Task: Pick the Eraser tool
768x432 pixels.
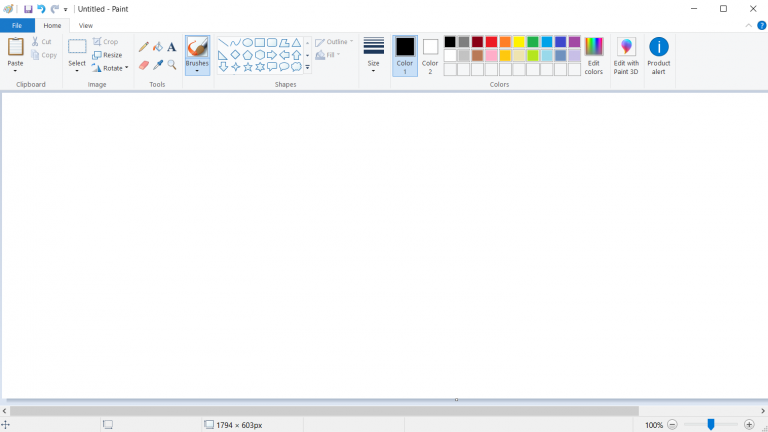Action: pyautogui.click(x=144, y=65)
